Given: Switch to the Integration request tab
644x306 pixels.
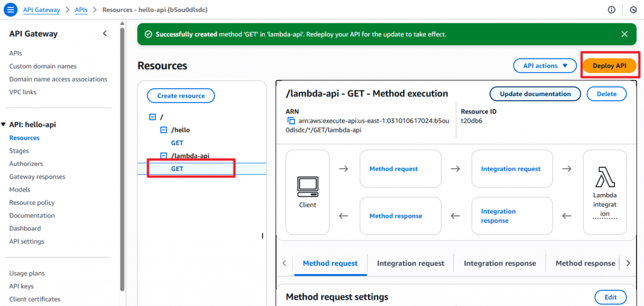Looking at the screenshot, I should (411, 263).
